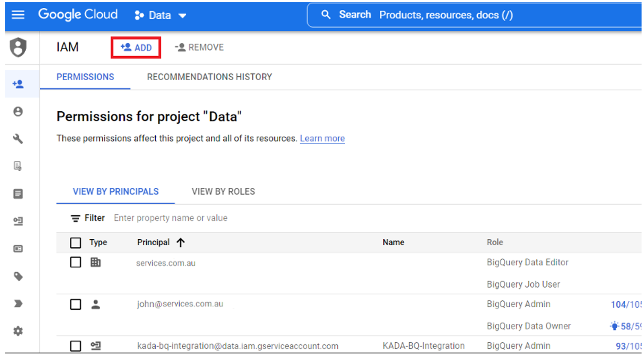
Task: Tick the select-all checkbox in table header
Action: coord(75,243)
